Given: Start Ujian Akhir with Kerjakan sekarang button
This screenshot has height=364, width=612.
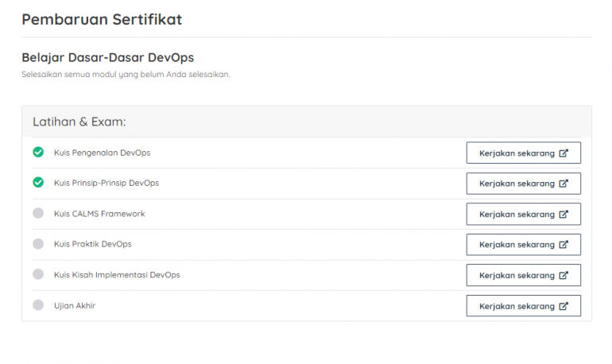Looking at the screenshot, I should 523,306.
